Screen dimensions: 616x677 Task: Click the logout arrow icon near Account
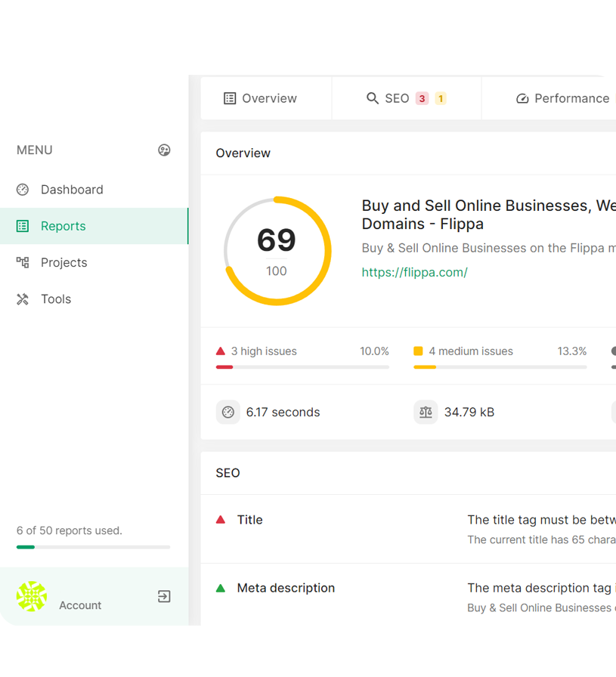point(164,597)
